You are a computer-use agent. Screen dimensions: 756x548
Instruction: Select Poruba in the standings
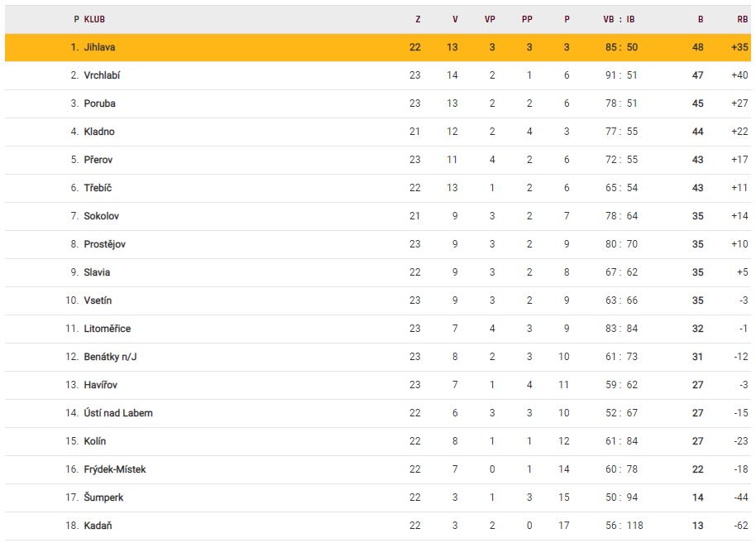point(99,103)
